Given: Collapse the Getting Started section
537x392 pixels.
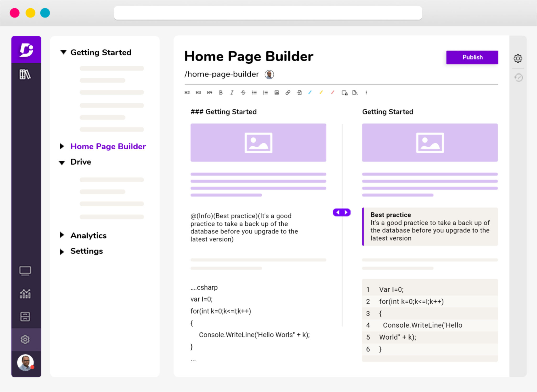Looking at the screenshot, I should click(63, 52).
